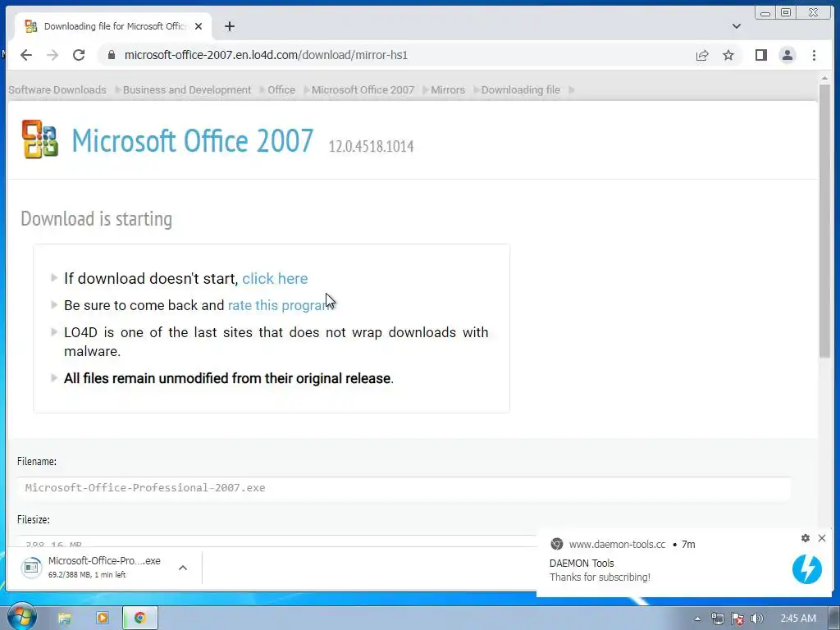Image resolution: width=840 pixels, height=630 pixels.
Task: Click the Chrome taskbar icon
Action: 139,619
